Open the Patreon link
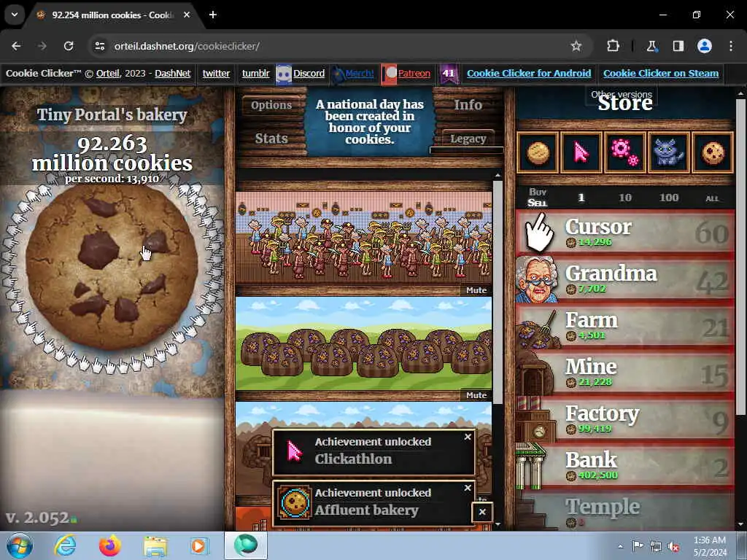This screenshot has height=560, width=747. 414,74
